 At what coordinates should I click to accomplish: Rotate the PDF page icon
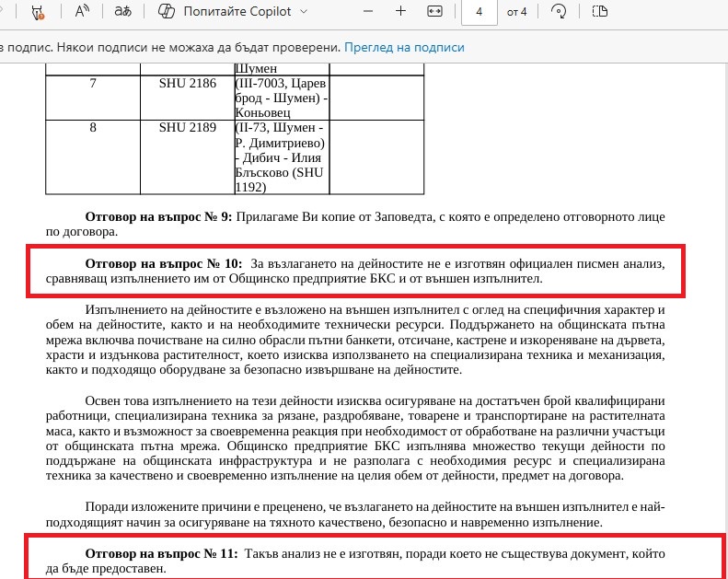coord(559,11)
